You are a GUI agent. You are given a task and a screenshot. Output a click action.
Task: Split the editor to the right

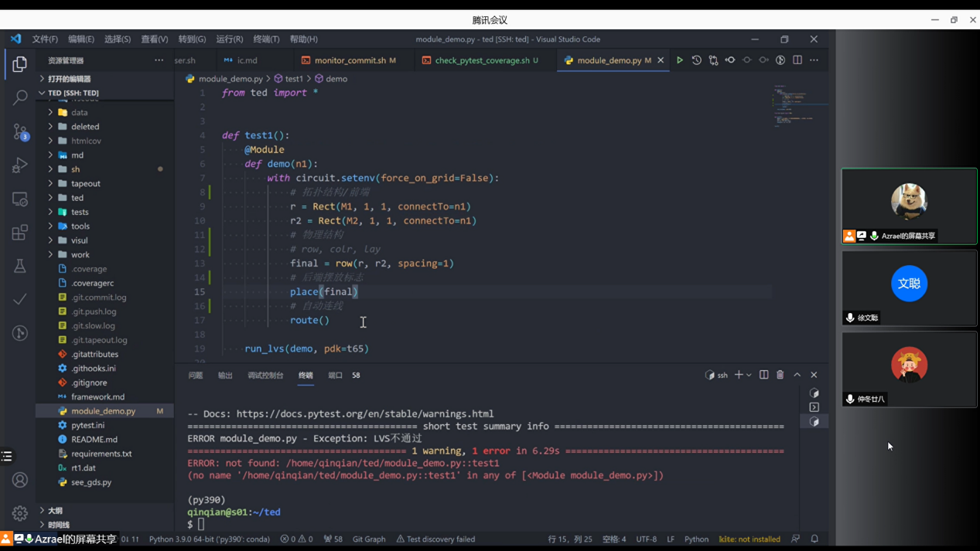click(797, 60)
